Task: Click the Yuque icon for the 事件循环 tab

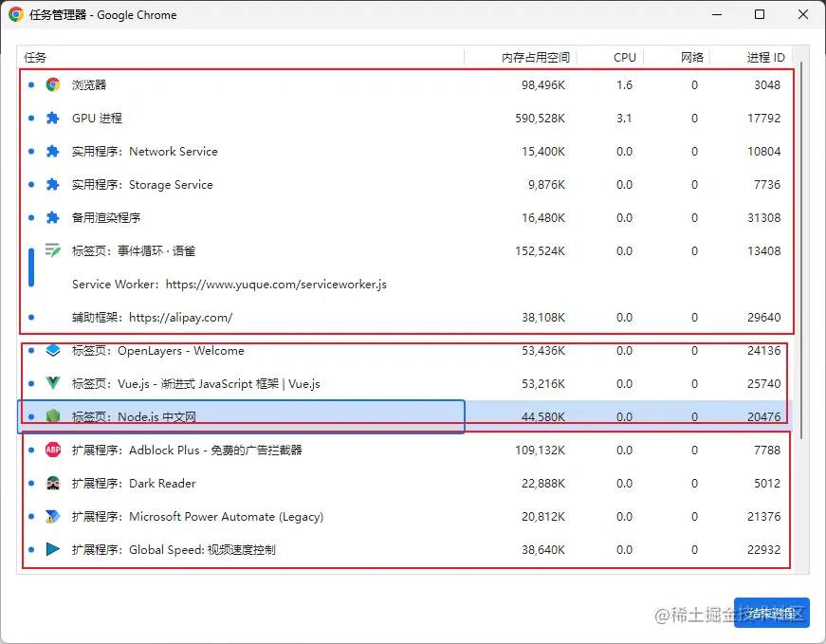Action: coord(53,250)
